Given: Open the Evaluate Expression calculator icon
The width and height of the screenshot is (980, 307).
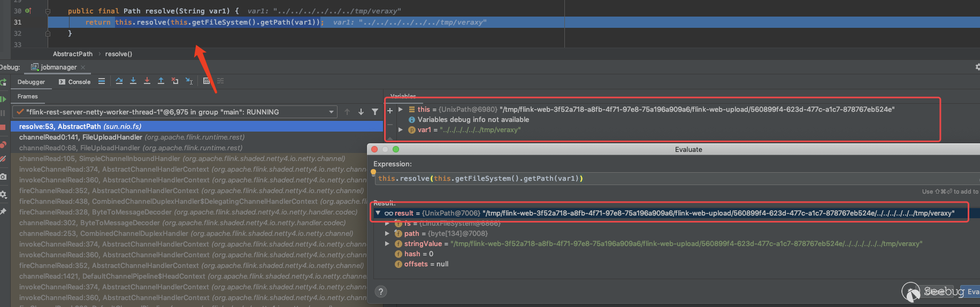Looking at the screenshot, I should point(206,81).
